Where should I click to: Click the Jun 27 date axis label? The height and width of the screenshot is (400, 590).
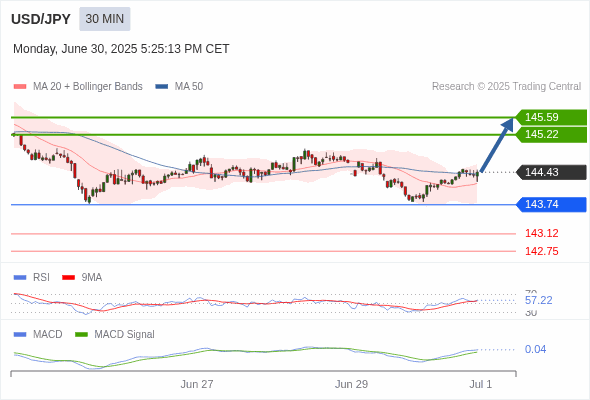coord(197,384)
